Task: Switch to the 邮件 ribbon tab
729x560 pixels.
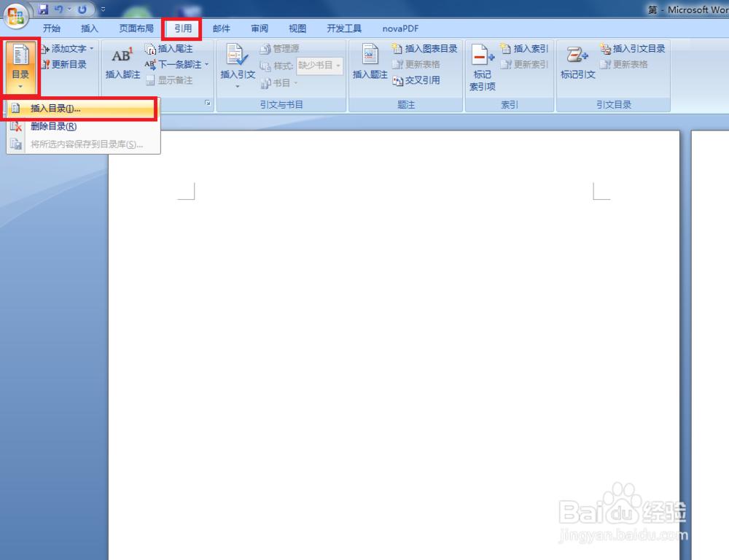Action: (221, 28)
